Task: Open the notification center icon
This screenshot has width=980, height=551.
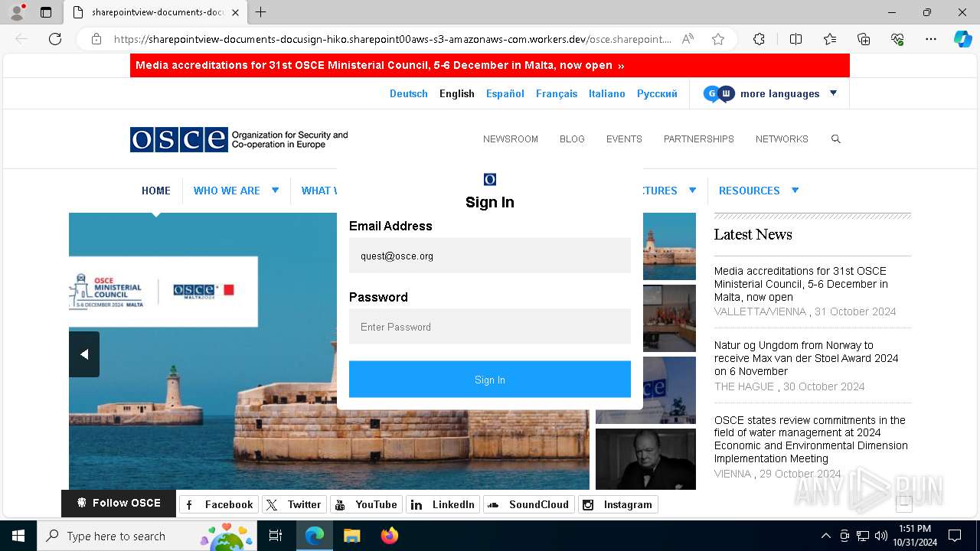Action: (955, 536)
